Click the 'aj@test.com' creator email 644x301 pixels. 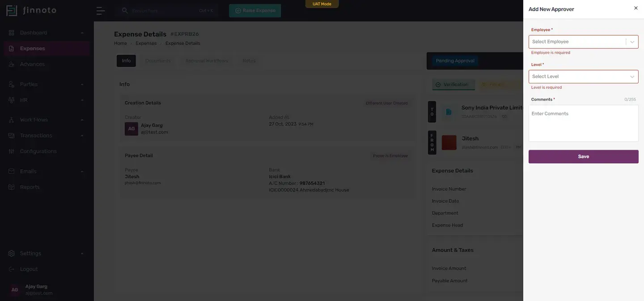tap(154, 132)
